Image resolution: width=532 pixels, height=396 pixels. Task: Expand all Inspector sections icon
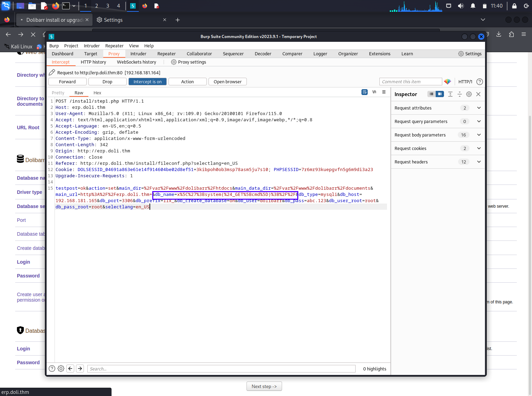click(x=450, y=94)
